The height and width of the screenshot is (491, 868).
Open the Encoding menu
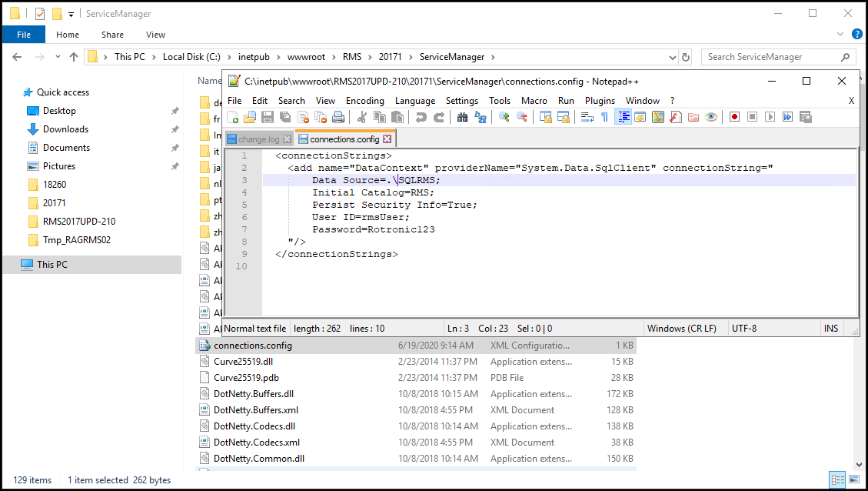pos(364,101)
